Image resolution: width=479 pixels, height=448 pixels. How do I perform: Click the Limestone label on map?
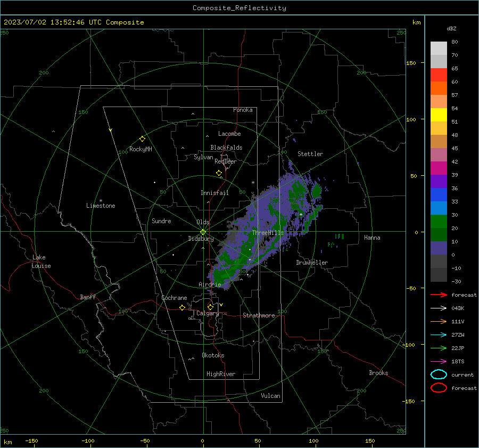click(101, 206)
